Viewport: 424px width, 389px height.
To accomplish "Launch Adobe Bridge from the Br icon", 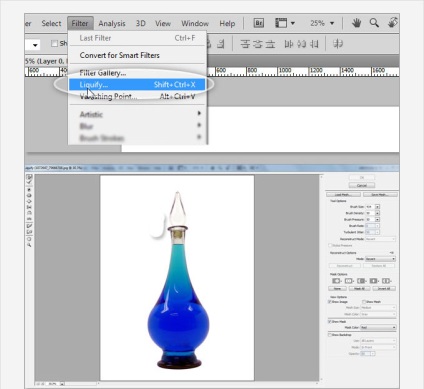I will [x=259, y=23].
